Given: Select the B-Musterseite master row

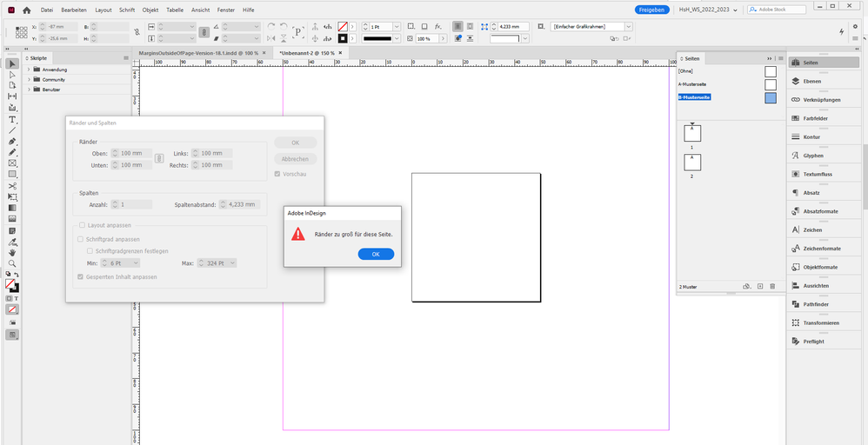Looking at the screenshot, I should pos(727,97).
